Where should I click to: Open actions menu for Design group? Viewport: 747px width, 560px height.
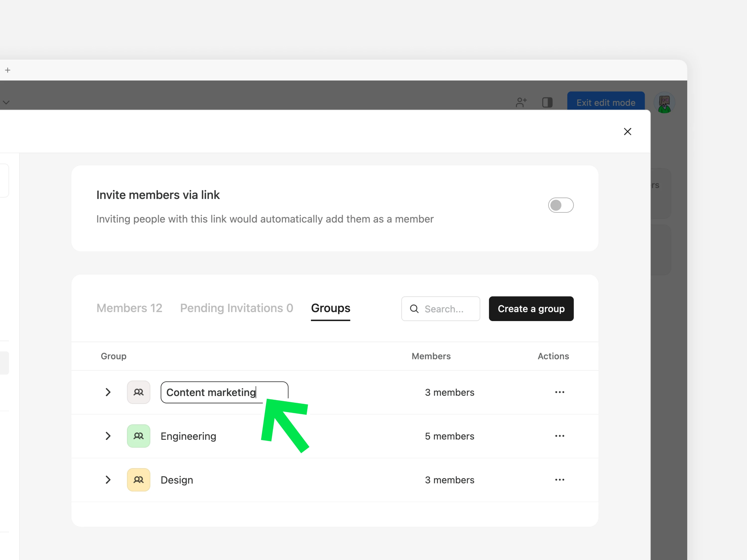[560, 480]
